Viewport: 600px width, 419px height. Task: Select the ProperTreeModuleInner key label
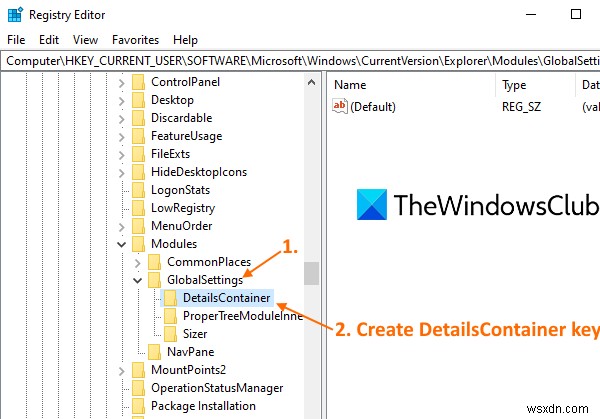click(243, 316)
